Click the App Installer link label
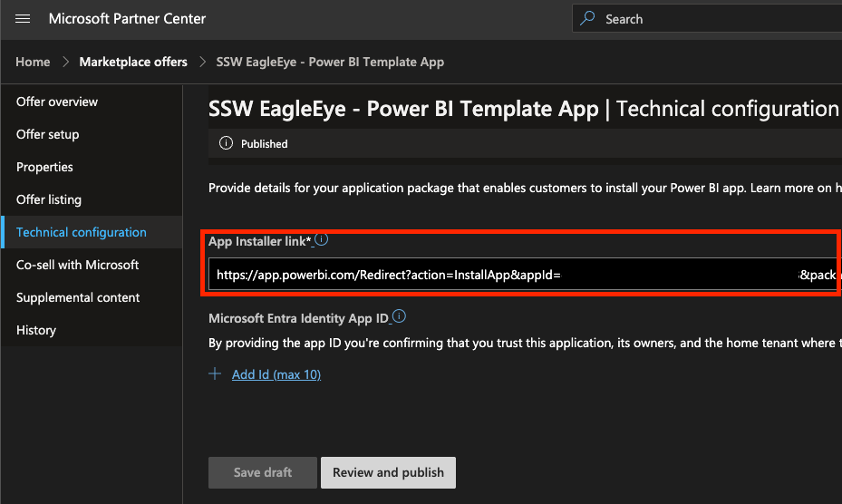 tap(259, 241)
